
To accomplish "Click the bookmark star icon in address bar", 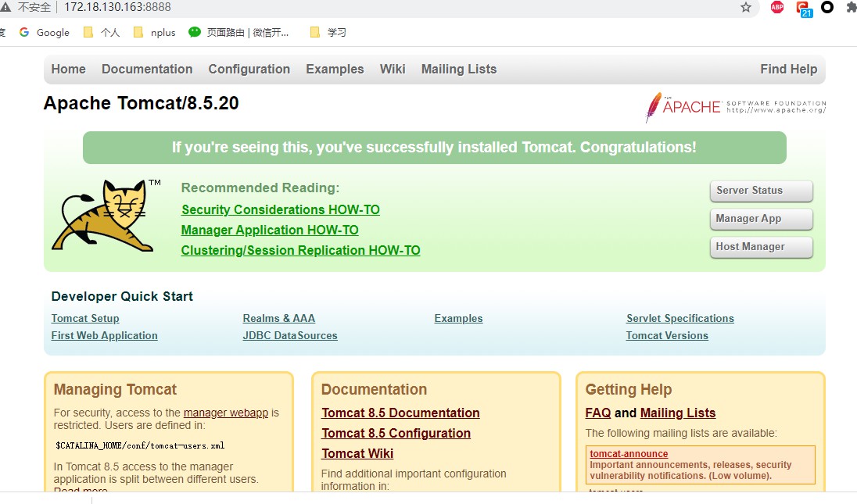I will click(746, 7).
